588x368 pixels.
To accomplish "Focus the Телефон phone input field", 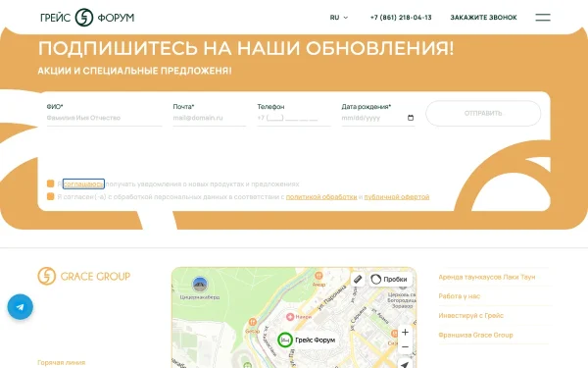I will (294, 118).
